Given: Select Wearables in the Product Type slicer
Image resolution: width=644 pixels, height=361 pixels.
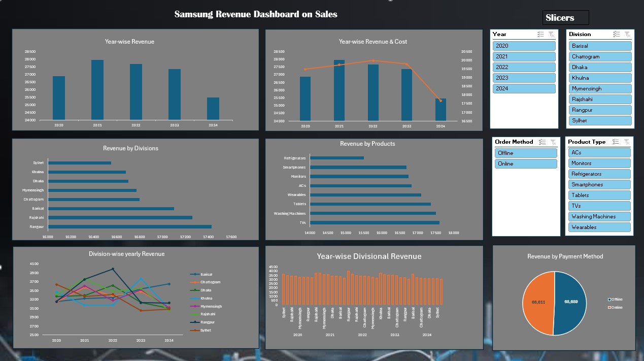Looking at the screenshot, I should point(599,227).
